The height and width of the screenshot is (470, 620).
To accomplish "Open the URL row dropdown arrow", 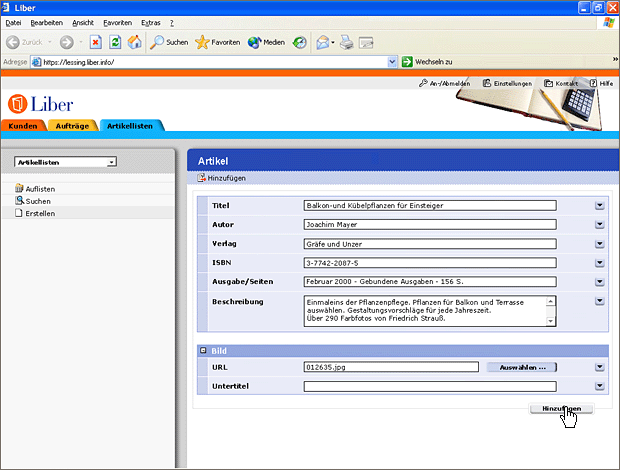I will [599, 367].
